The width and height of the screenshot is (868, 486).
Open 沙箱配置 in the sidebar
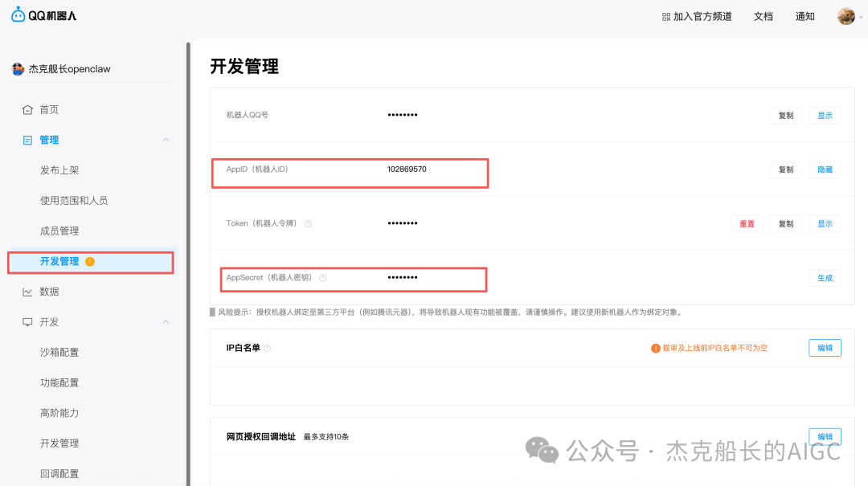point(59,353)
